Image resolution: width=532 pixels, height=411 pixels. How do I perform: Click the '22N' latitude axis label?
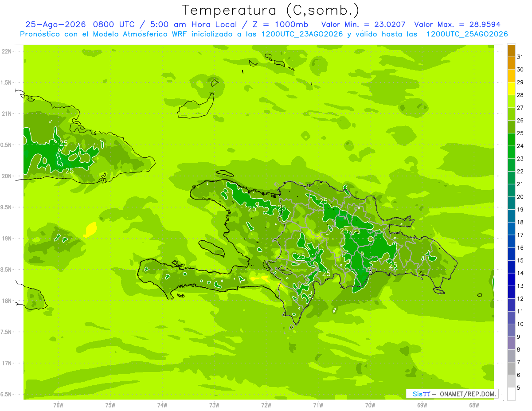click(x=7, y=51)
